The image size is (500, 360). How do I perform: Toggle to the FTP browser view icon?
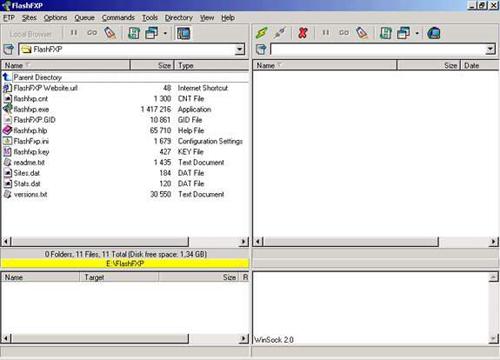point(183,33)
